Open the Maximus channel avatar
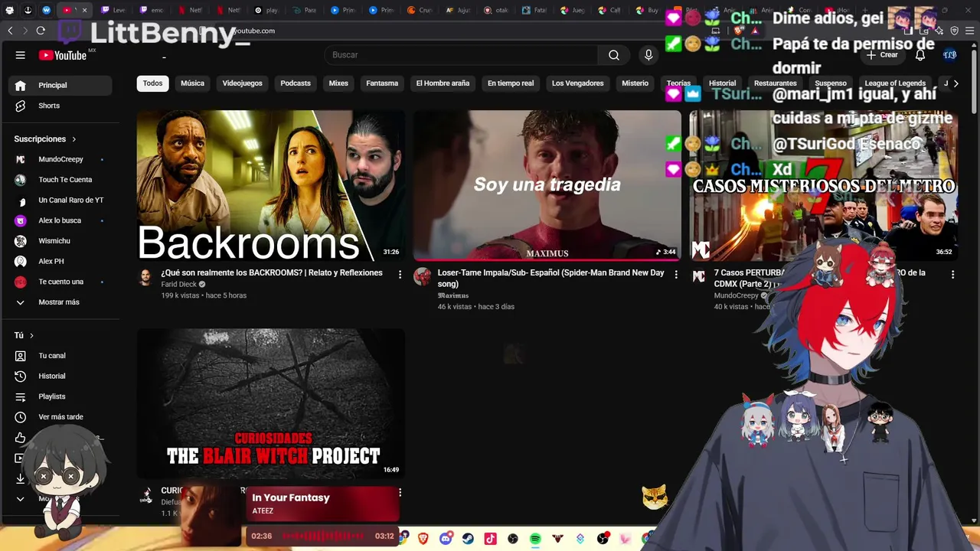Viewport: 980px width, 551px height. click(422, 277)
